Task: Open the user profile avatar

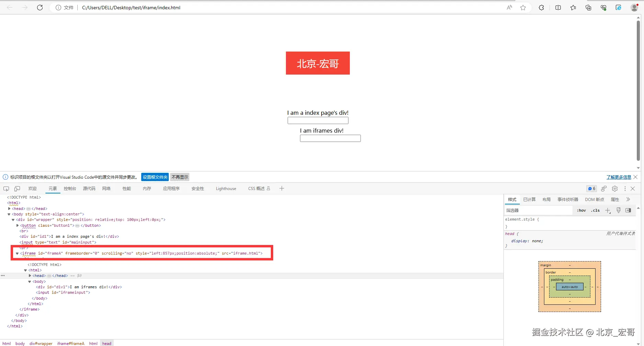Action: point(634,8)
